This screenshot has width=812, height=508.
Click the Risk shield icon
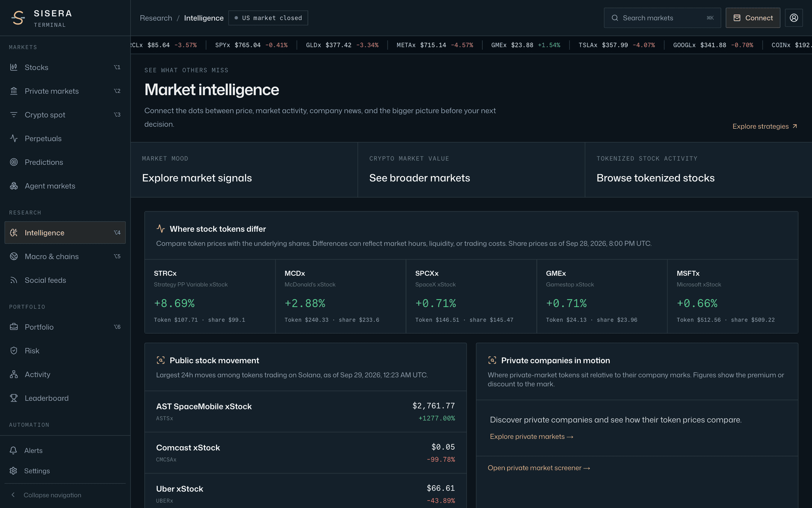point(14,350)
